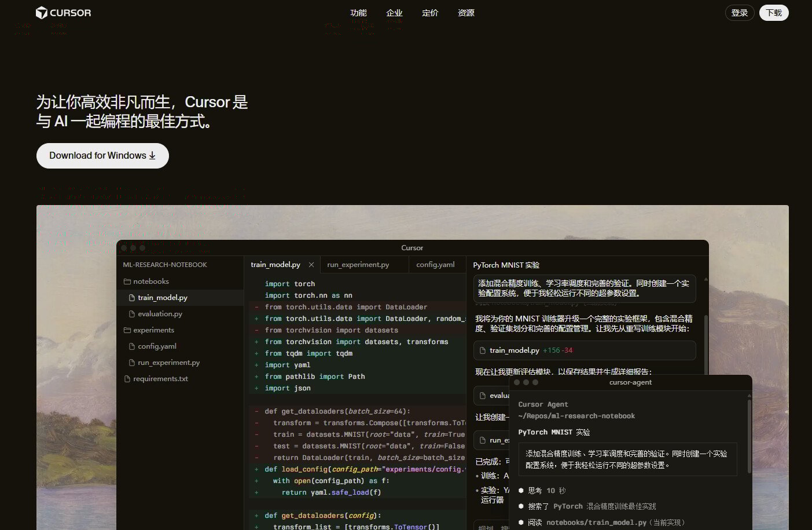Viewport: 812px width, 530px height.
Task: Click the Cursor window title text
Action: 412,248
